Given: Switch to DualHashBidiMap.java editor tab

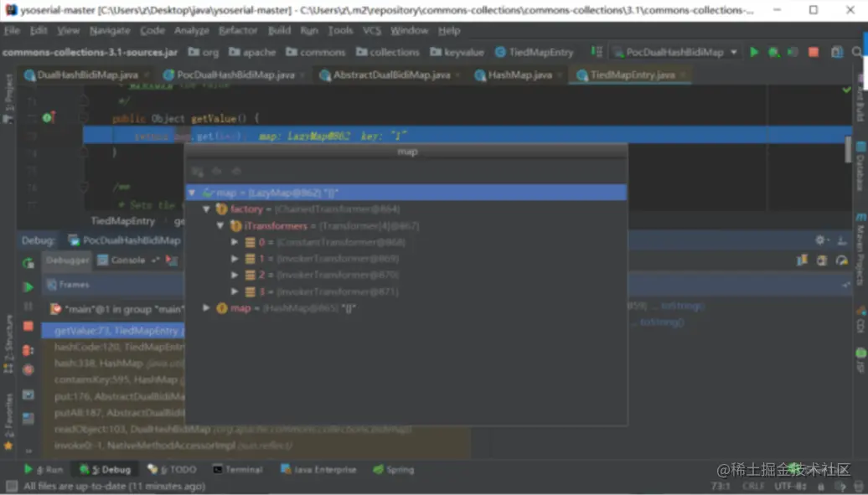Looking at the screenshot, I should click(x=87, y=75).
